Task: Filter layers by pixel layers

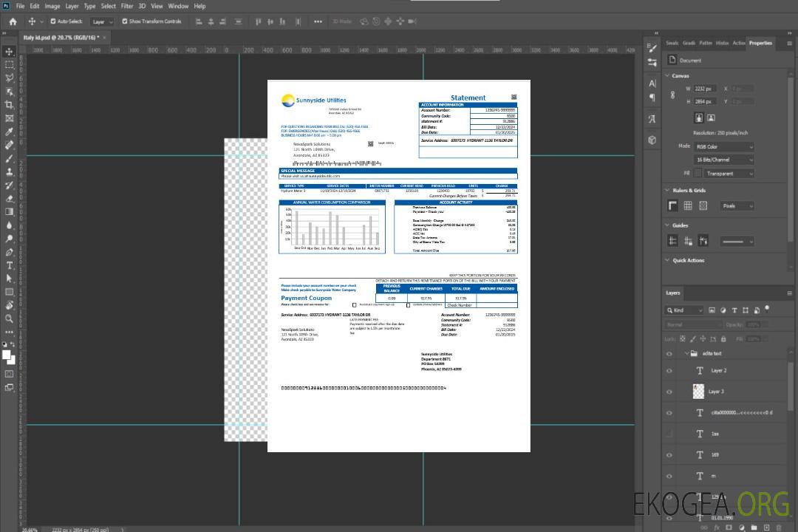Action: [x=712, y=310]
